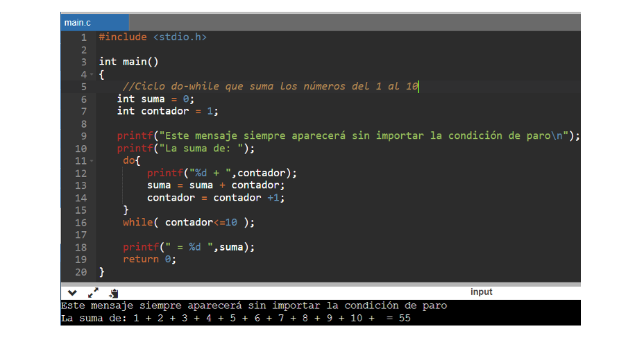Image resolution: width=644 pixels, height=338 pixels.
Task: Click the printf "%d + ",contador line
Action: [x=222, y=173]
